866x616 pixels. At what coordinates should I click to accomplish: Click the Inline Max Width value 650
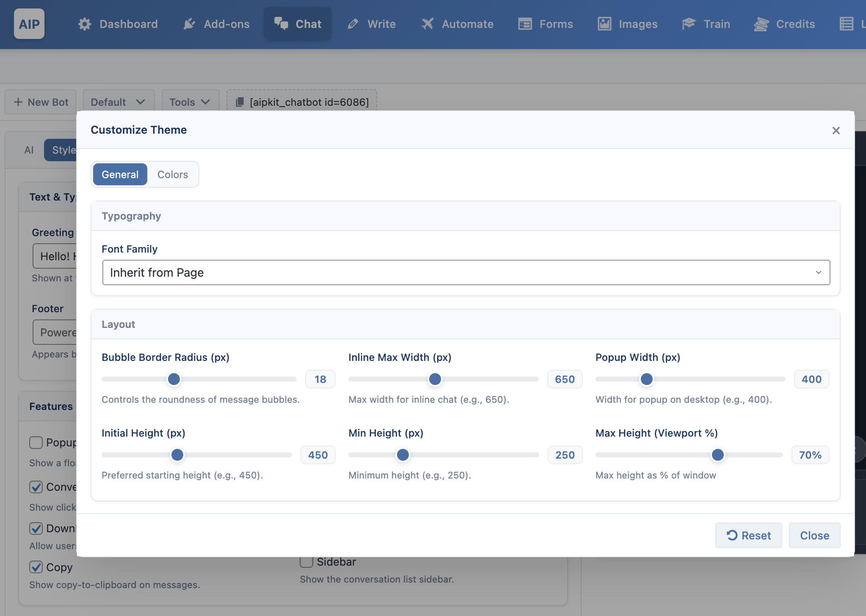tap(565, 379)
